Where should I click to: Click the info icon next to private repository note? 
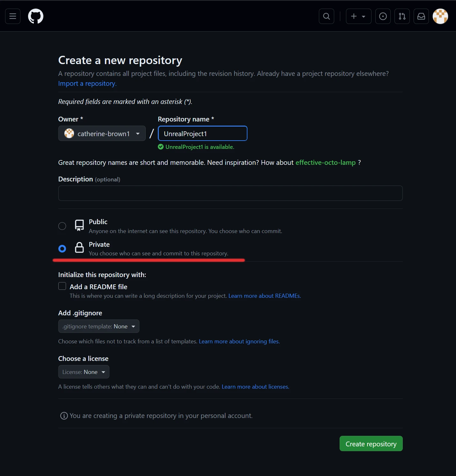coord(64,416)
